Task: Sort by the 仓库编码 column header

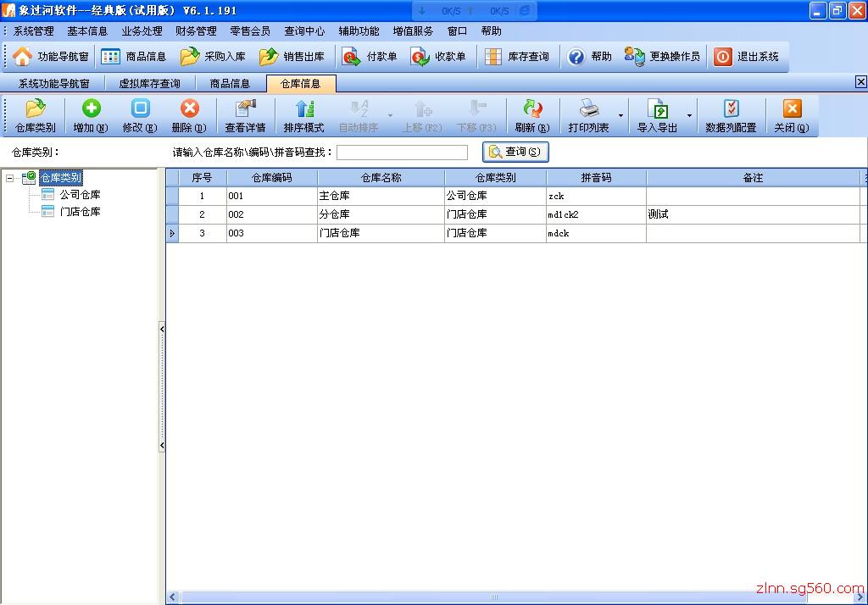Action: 272,178
